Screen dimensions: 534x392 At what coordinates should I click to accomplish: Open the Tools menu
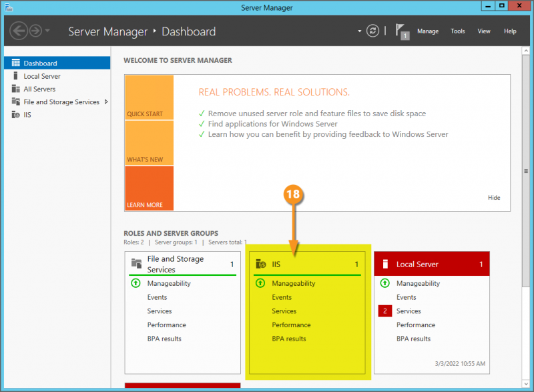pyautogui.click(x=457, y=31)
